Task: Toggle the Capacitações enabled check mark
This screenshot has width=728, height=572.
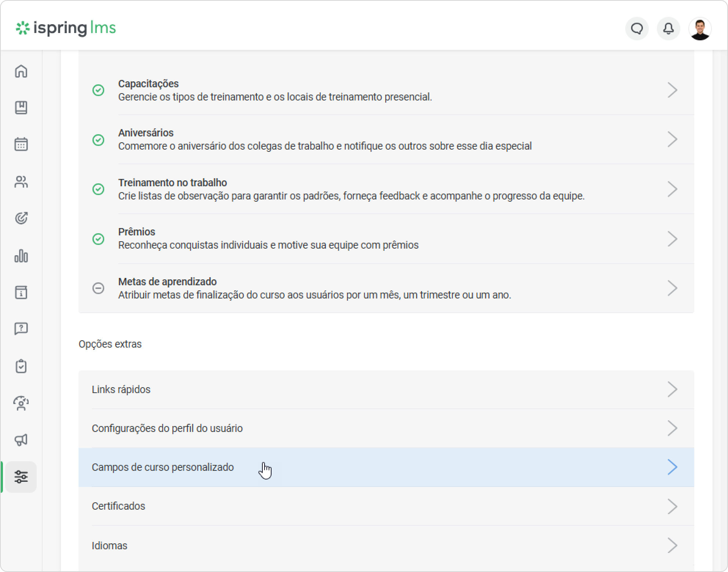Action: point(98,90)
